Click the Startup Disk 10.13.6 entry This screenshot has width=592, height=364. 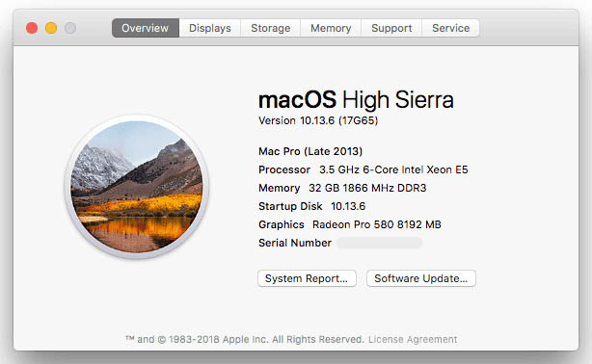311,206
